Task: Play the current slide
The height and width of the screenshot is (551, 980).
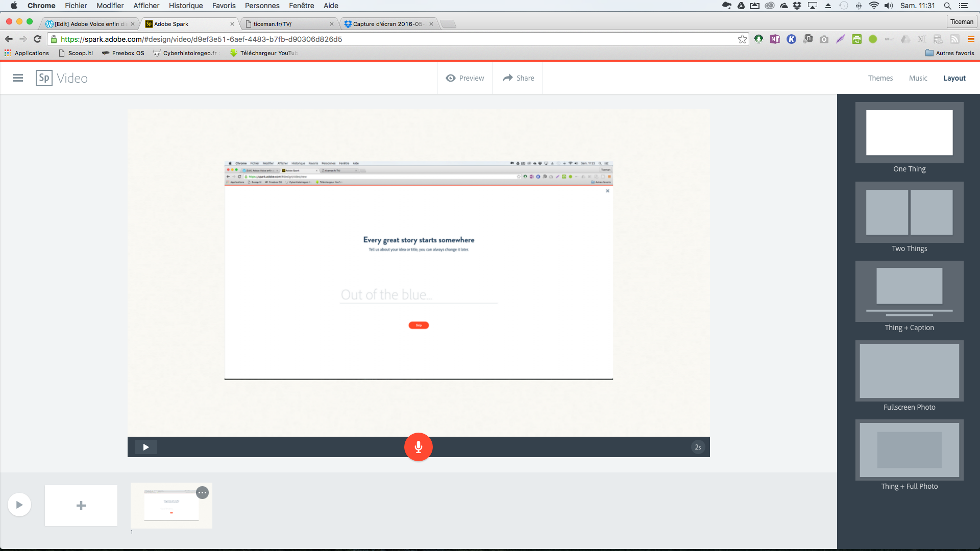Action: coord(146,447)
